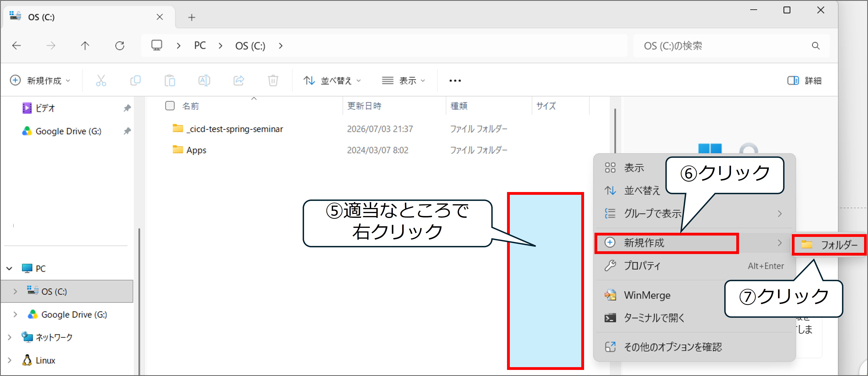Click OS (C:) in the address breadcrumb
This screenshot has height=376, width=868.
[x=250, y=45]
